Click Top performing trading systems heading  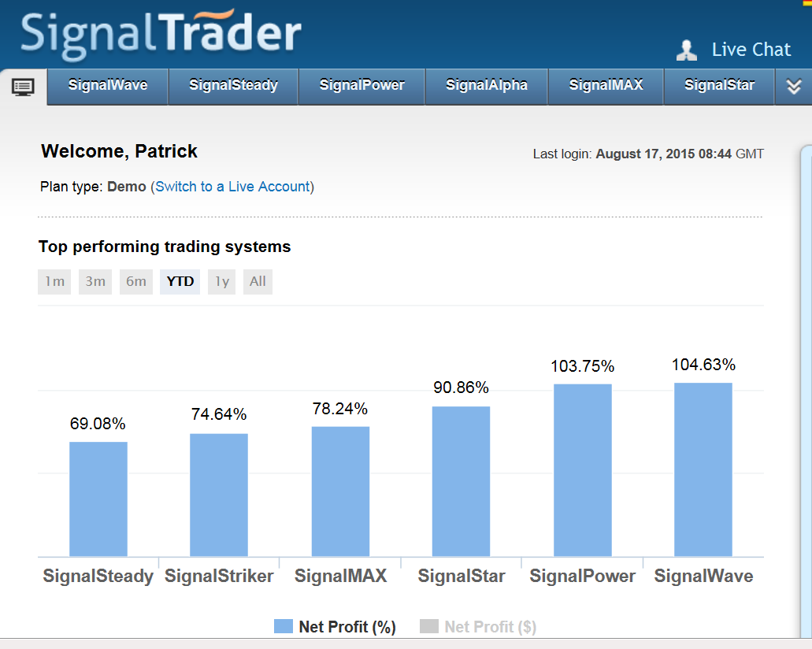[165, 247]
